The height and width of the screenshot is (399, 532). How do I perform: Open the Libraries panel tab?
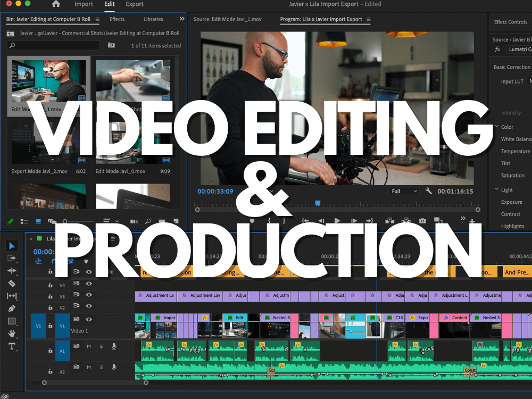153,19
